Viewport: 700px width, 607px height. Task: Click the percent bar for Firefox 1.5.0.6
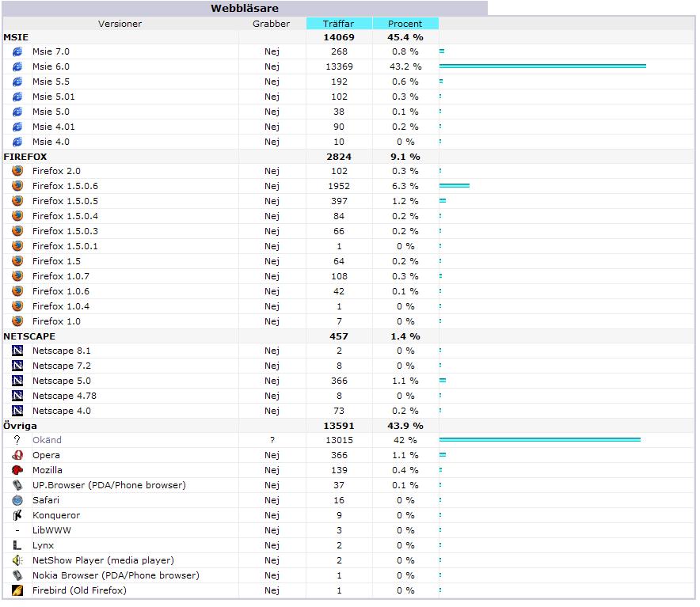click(455, 186)
